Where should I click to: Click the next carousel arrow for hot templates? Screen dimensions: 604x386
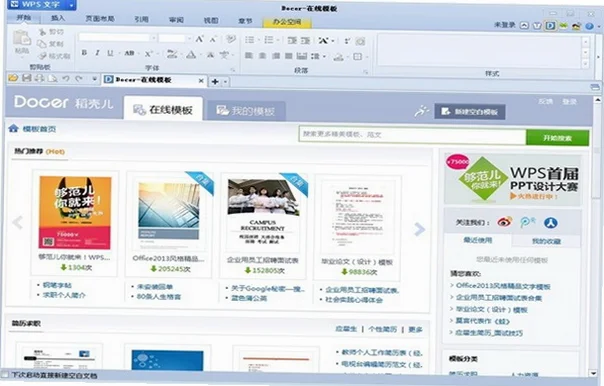pyautogui.click(x=419, y=229)
